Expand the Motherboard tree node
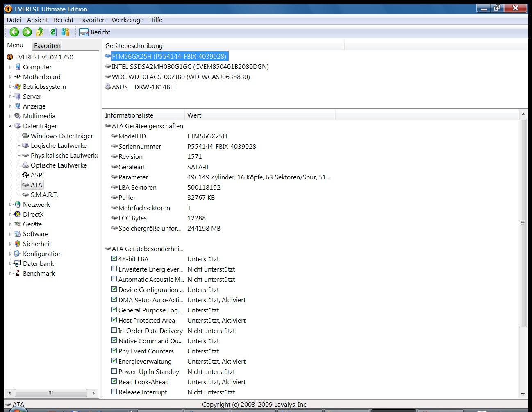Viewport: 532px width, 412px height. tap(11, 77)
